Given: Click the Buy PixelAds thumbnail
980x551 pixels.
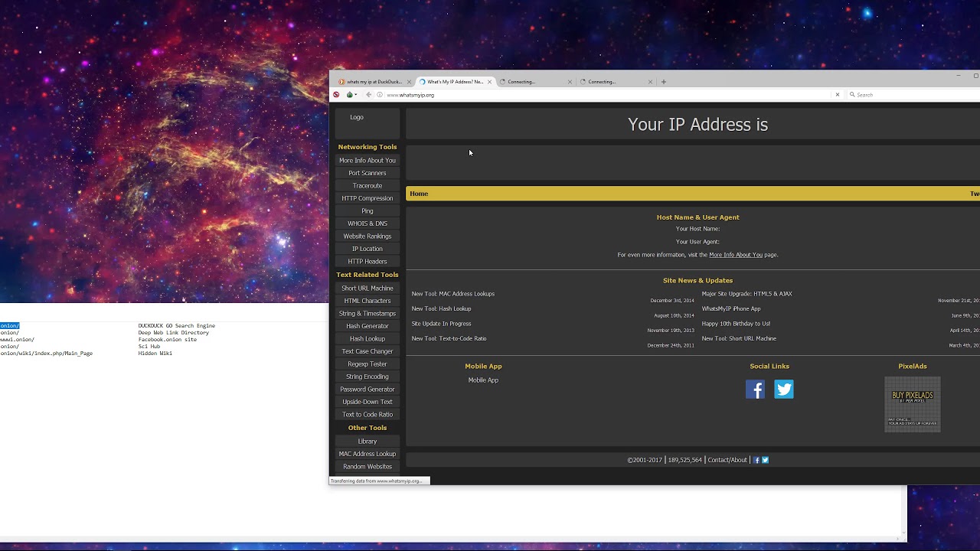Looking at the screenshot, I should pyautogui.click(x=913, y=405).
